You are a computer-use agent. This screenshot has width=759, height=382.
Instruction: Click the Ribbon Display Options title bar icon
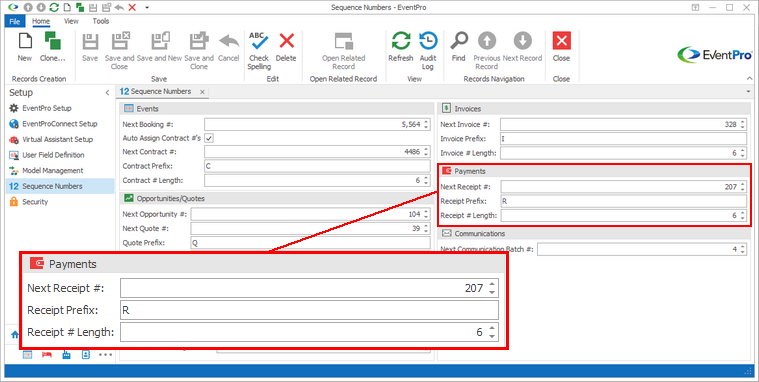click(695, 7)
